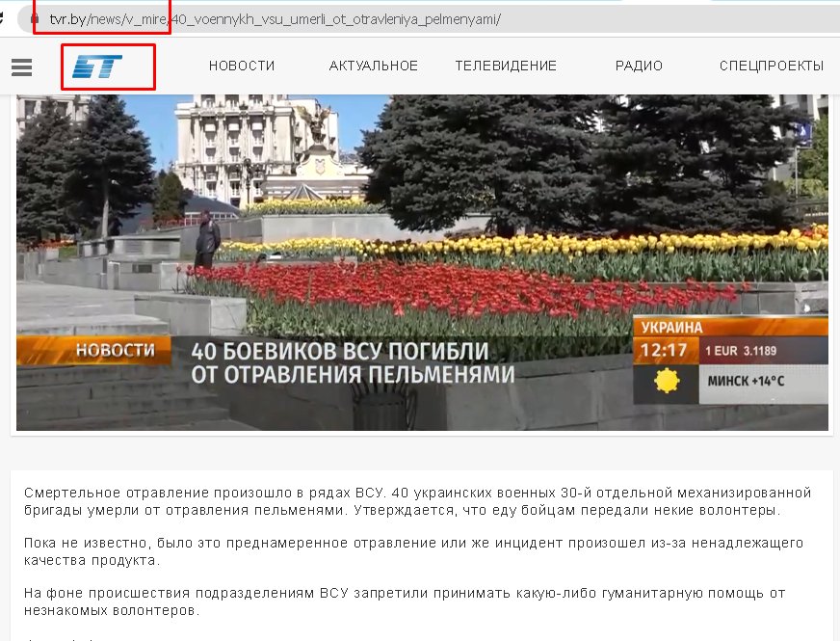
Task: Select АКТУАЛЬНОЕ in the top navigation
Action: point(373,66)
